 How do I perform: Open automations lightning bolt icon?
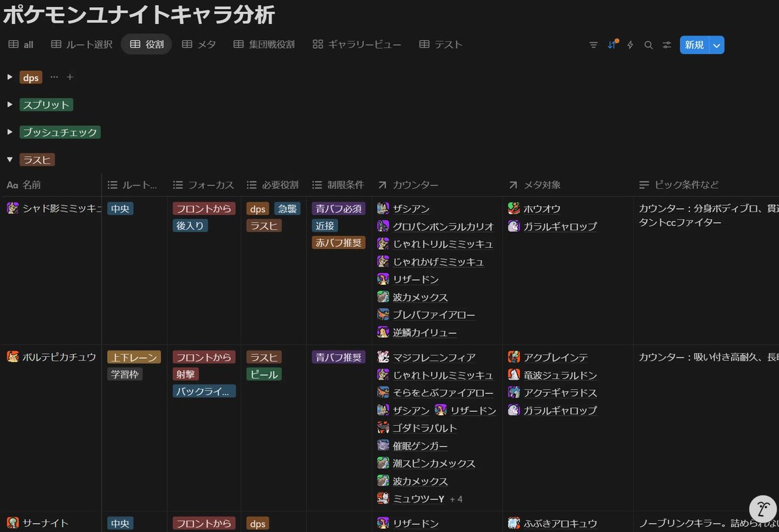click(x=630, y=45)
